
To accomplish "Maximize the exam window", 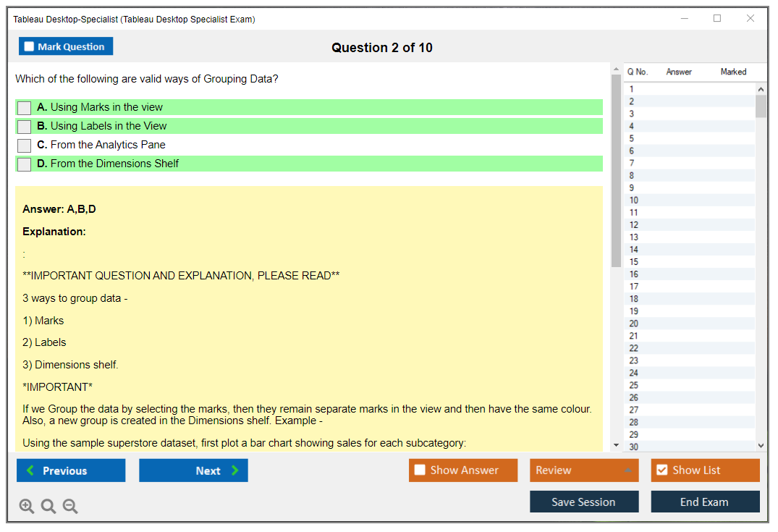I will click(717, 19).
